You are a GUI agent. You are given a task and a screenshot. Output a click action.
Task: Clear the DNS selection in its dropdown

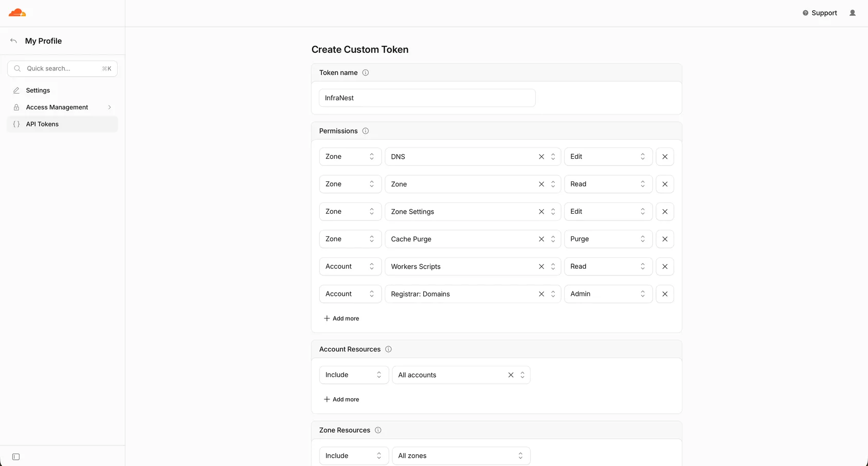coord(541,157)
